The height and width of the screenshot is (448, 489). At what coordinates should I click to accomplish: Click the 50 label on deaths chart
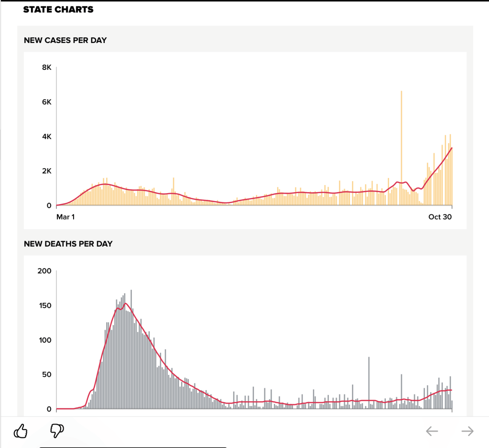pyautogui.click(x=46, y=375)
